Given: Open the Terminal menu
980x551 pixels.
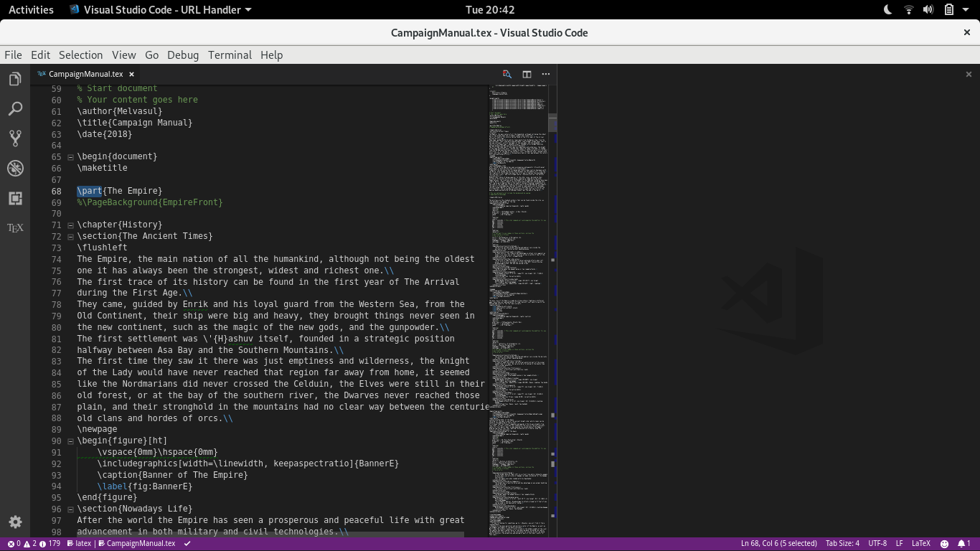Looking at the screenshot, I should pyautogui.click(x=230, y=55).
